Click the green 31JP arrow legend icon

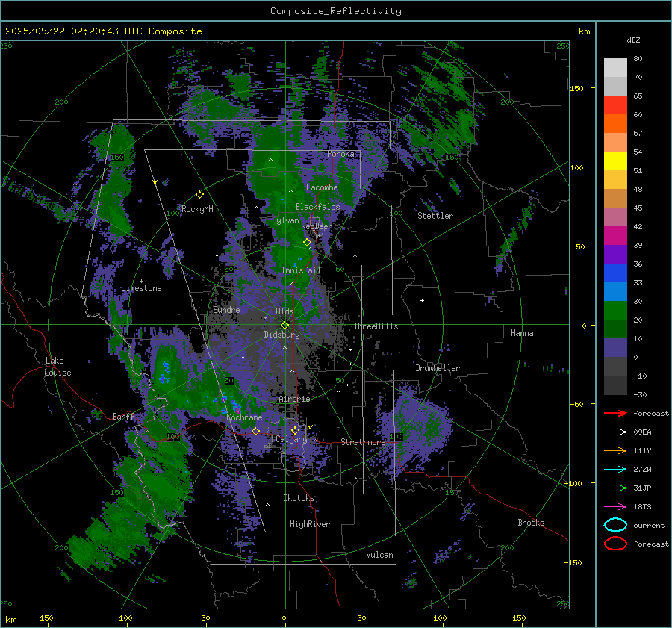click(615, 488)
